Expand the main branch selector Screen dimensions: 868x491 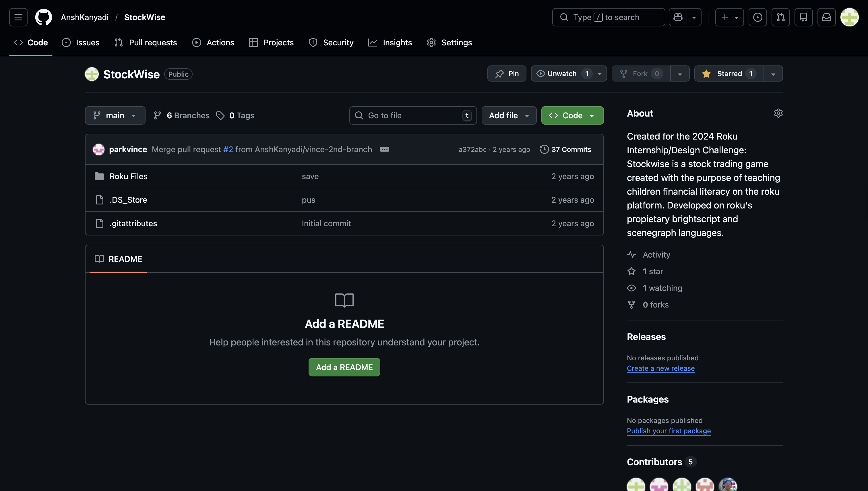point(115,115)
